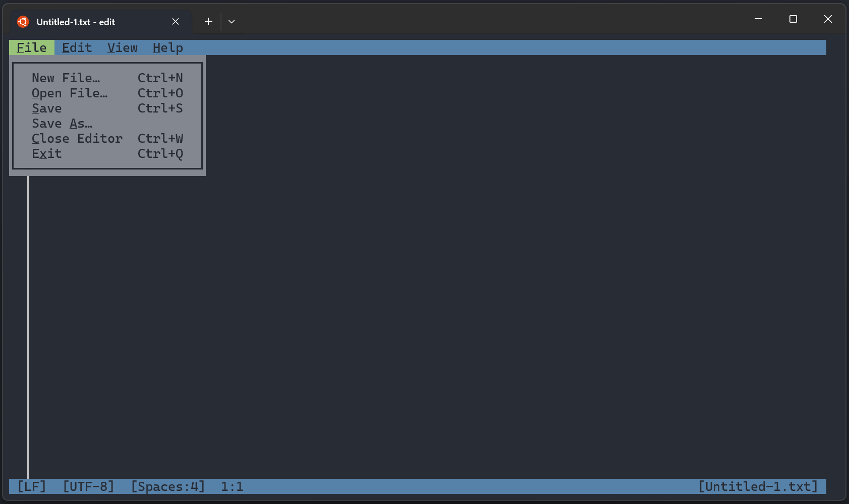This screenshot has height=504, width=849.
Task: Select New File from the File menu
Action: coord(66,78)
